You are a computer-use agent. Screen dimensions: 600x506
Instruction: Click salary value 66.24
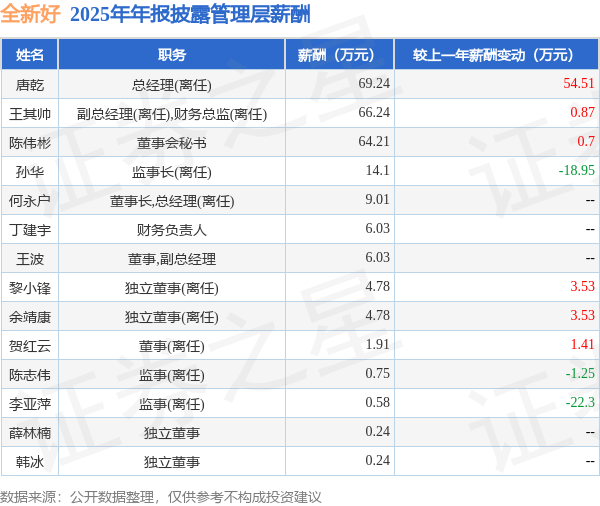click(374, 112)
